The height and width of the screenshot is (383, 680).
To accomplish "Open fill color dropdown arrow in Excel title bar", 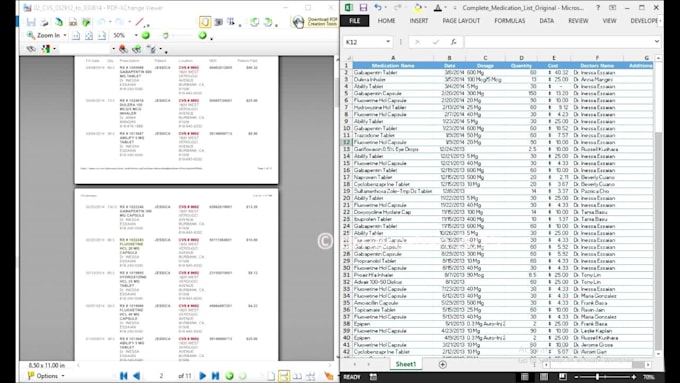I will tap(425, 7).
